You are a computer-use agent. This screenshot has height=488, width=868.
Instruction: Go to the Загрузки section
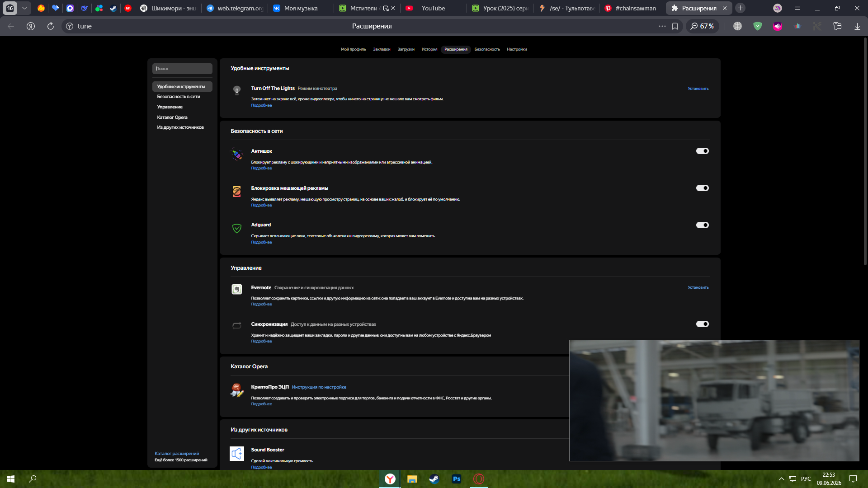tap(406, 49)
